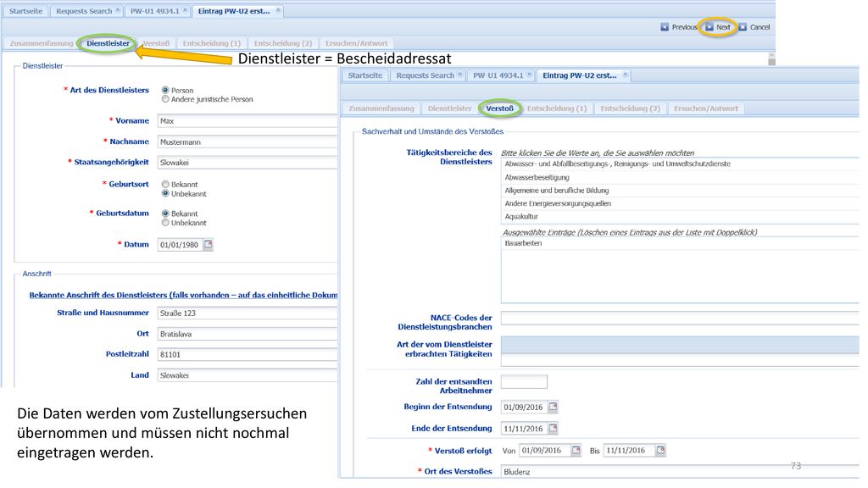Screen dimensions: 868x488
Task: Open Requests Search tab in the front window
Action: [427, 75]
